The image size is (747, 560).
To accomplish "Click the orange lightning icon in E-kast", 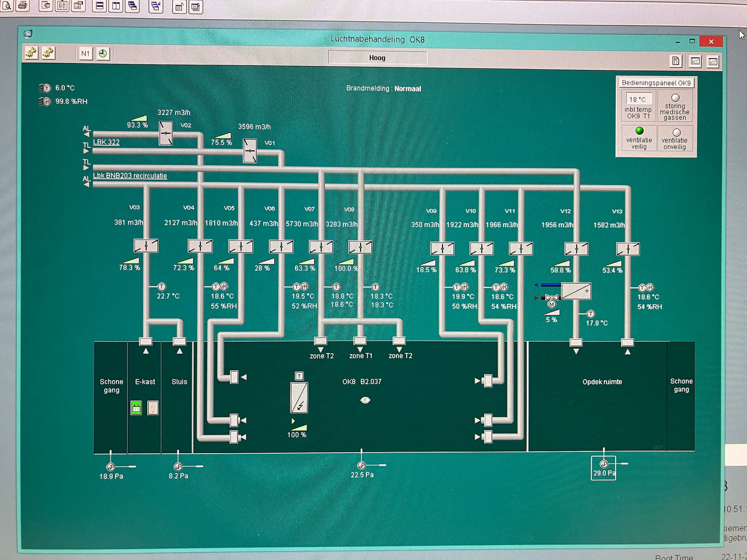I will (153, 408).
